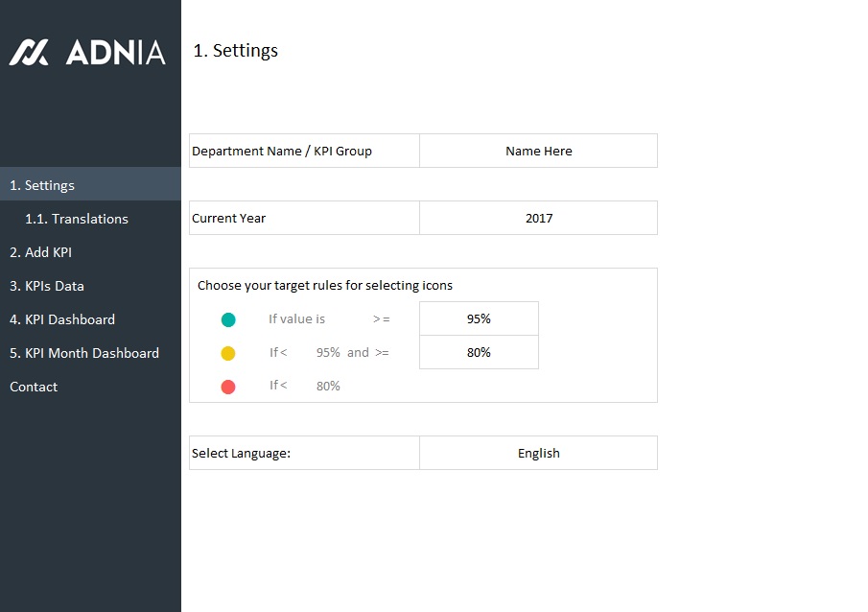Image resolution: width=868 pixels, height=612 pixels.
Task: Select the Department Name value field
Action: (x=538, y=151)
